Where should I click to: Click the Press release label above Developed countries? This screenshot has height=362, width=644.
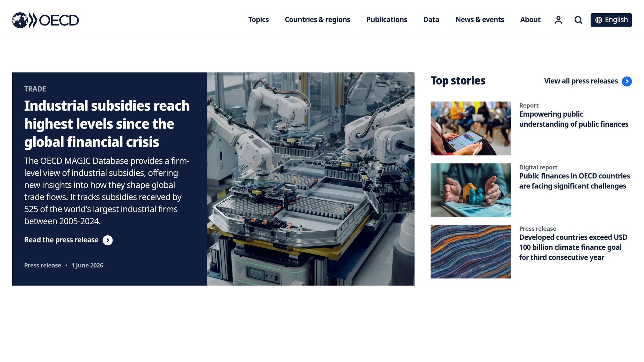tap(537, 229)
